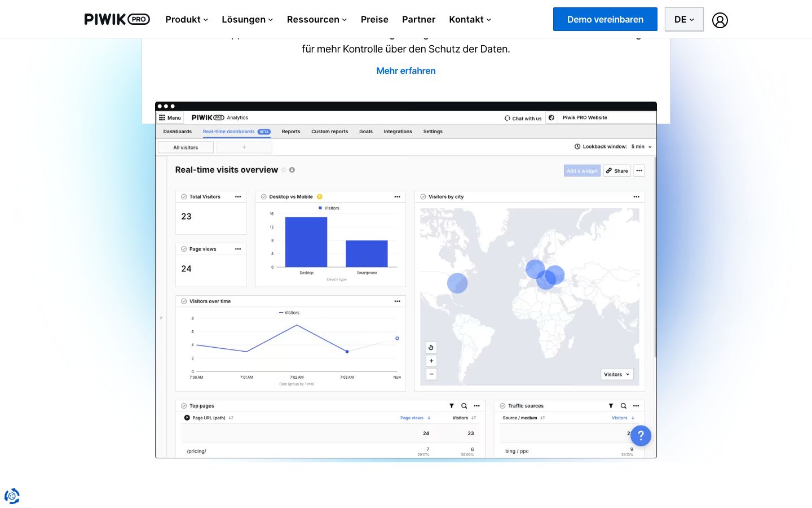Image resolution: width=812 pixels, height=508 pixels.
Task: Switch to the Goals tab
Action: click(366, 132)
